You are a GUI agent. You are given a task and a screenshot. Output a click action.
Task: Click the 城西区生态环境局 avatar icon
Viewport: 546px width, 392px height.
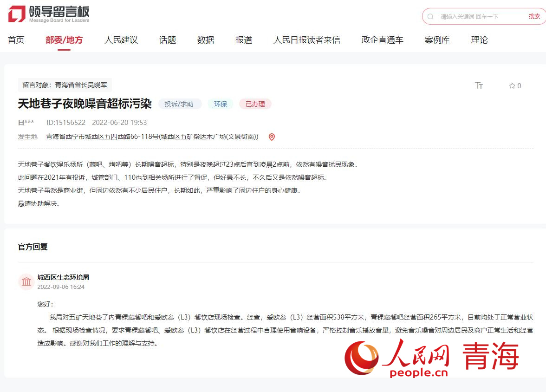coord(26,281)
